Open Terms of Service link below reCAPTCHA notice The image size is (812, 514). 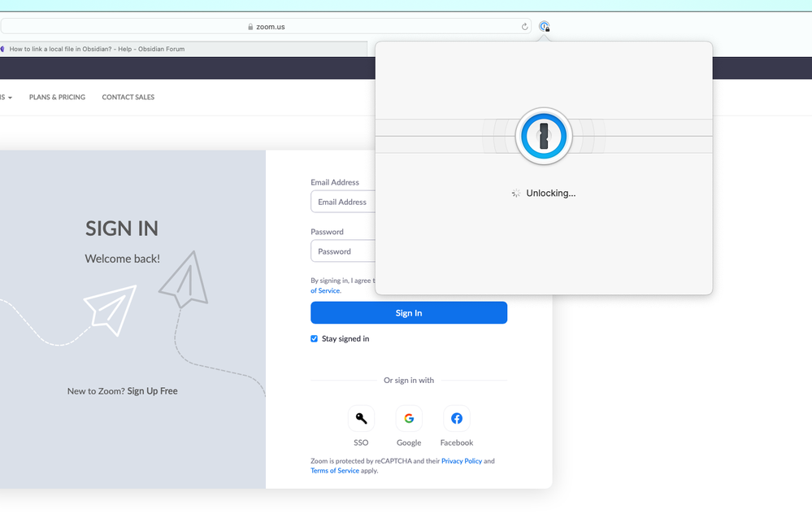tap(334, 471)
